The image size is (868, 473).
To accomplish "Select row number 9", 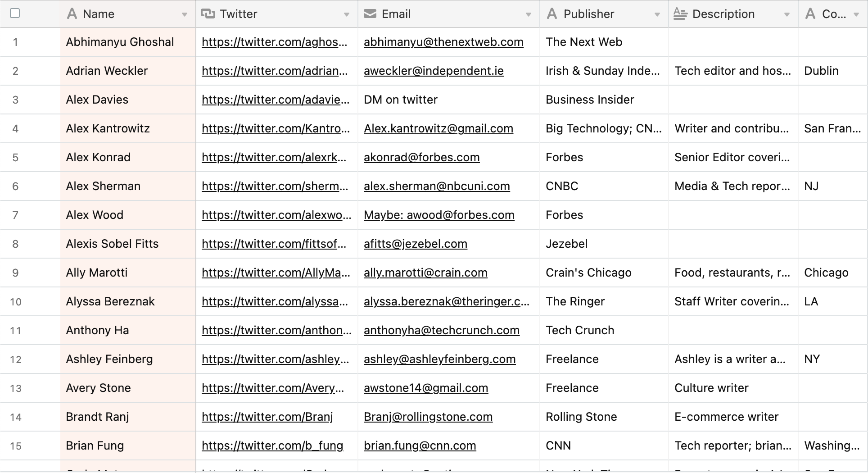I will coord(15,273).
